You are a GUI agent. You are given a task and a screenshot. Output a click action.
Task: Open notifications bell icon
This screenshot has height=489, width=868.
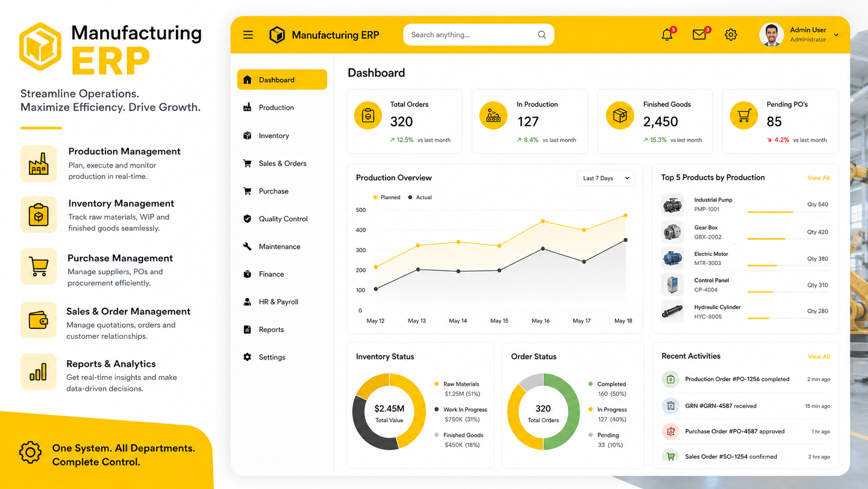coord(667,35)
